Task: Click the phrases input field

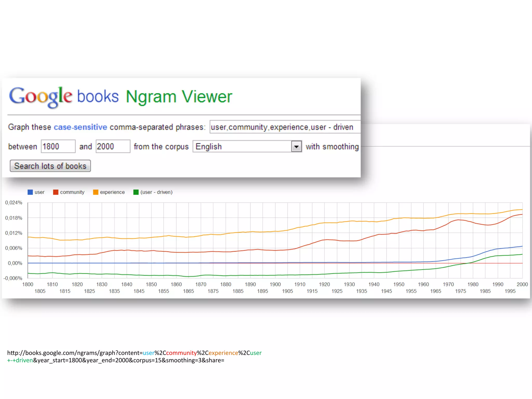Action: 285,127
